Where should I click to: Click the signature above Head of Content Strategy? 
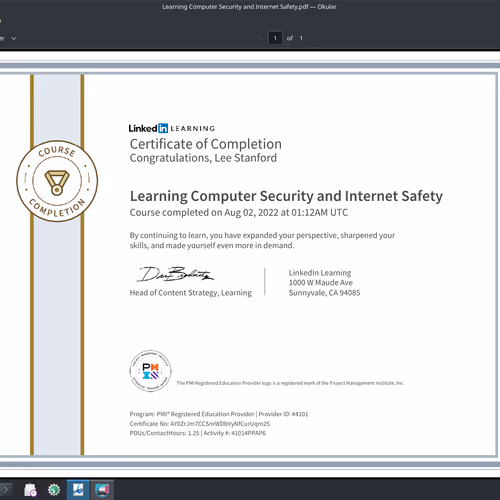(x=175, y=274)
